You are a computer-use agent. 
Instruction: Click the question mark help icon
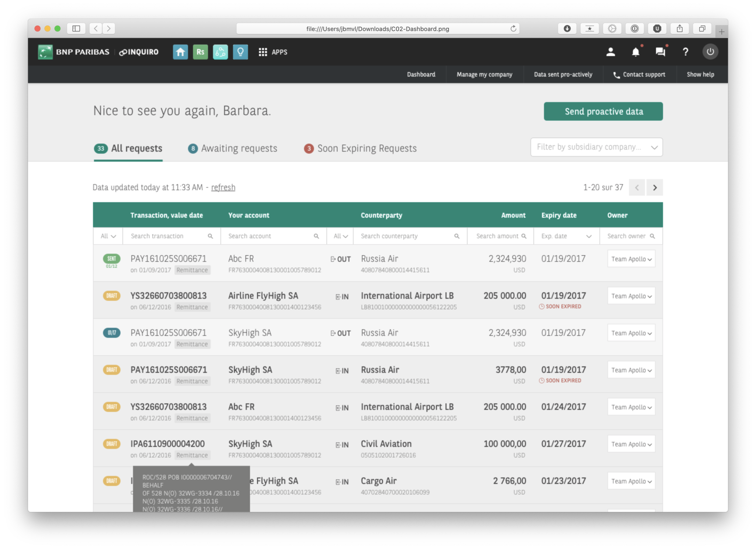point(685,52)
